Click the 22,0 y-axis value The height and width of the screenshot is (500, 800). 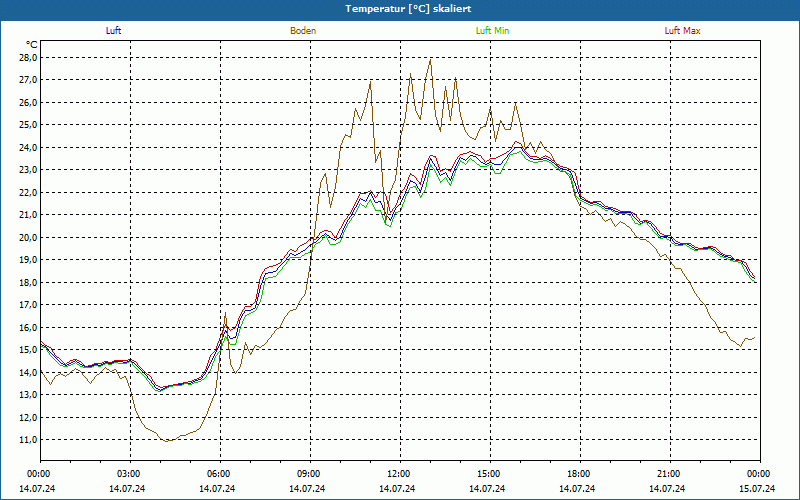tap(29, 192)
